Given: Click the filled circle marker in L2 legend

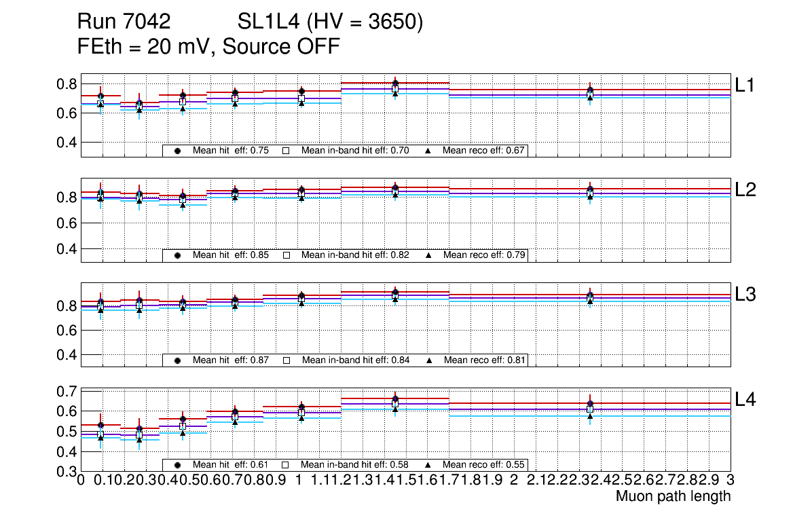Looking at the screenshot, I should tap(177, 255).
